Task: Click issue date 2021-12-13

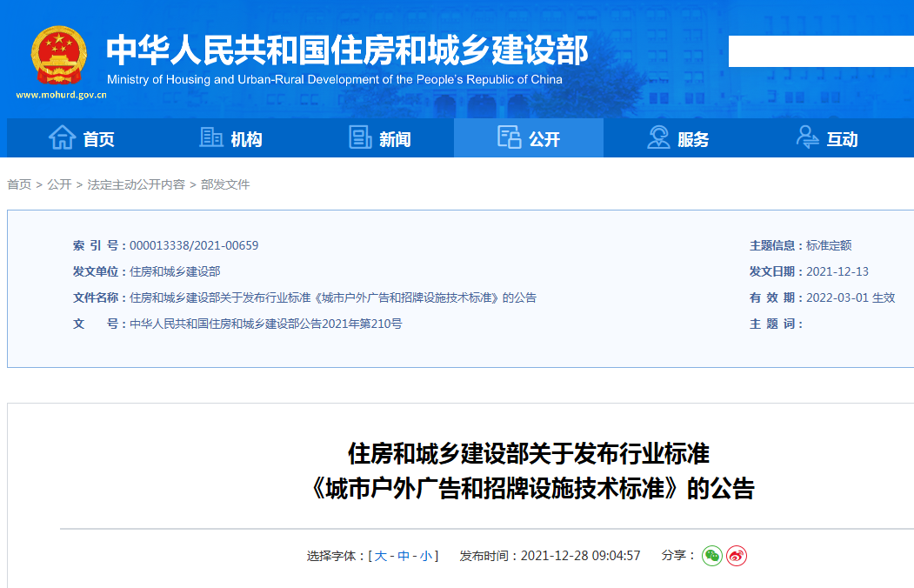Action: pos(837,271)
